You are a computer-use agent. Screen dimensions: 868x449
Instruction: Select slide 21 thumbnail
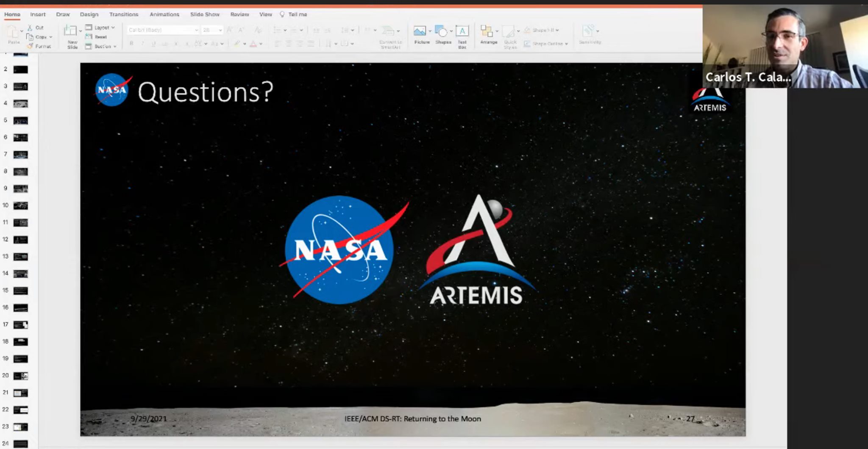[21, 393]
